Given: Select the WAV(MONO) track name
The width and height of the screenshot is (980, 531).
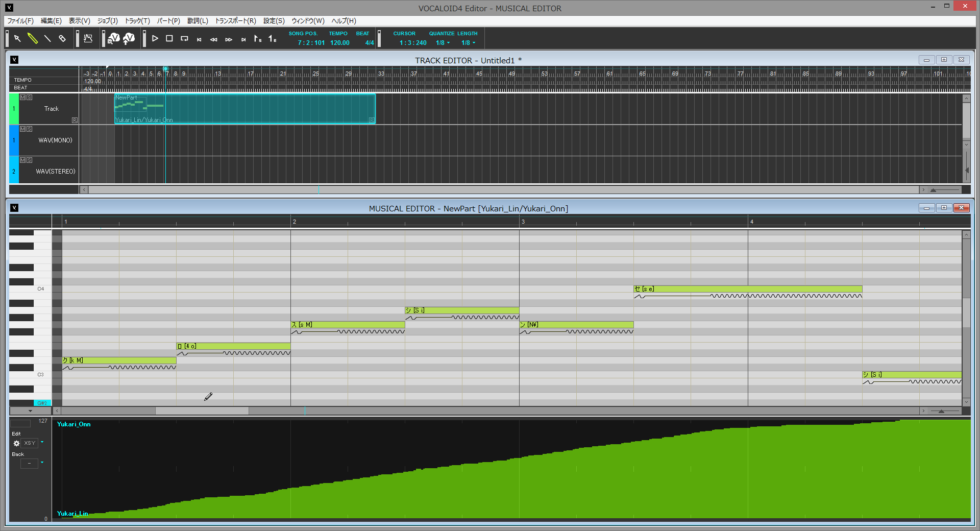Looking at the screenshot, I should click(55, 140).
